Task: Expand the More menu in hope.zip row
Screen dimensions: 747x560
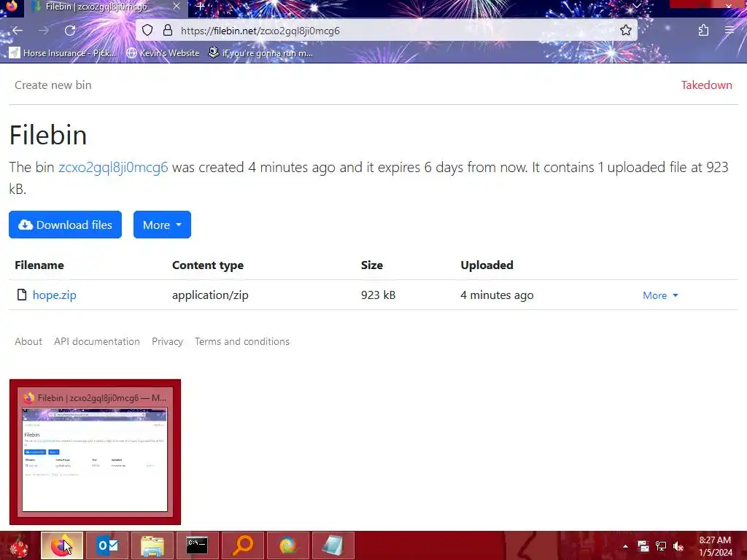Action: click(x=660, y=295)
